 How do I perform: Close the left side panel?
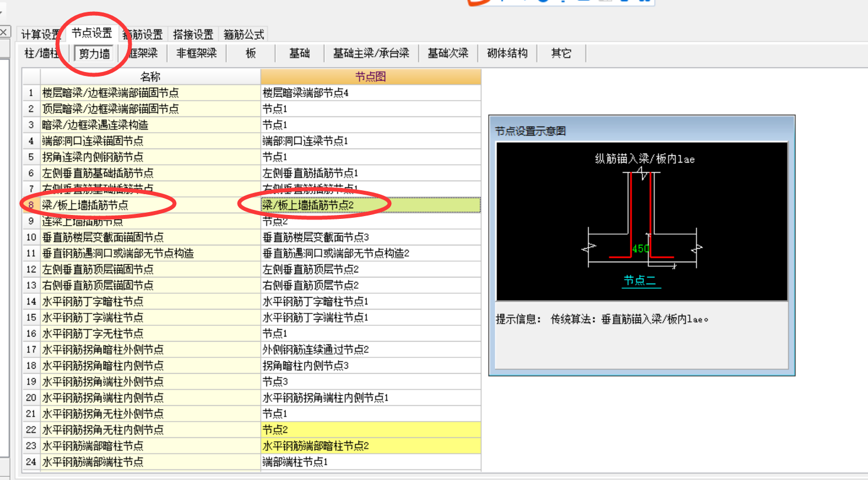pos(3,32)
